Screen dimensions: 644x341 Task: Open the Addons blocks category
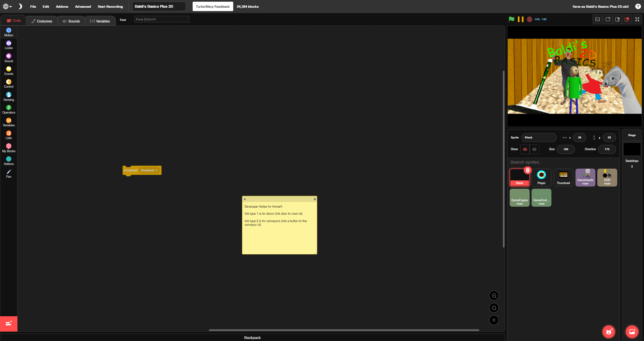tap(8, 161)
